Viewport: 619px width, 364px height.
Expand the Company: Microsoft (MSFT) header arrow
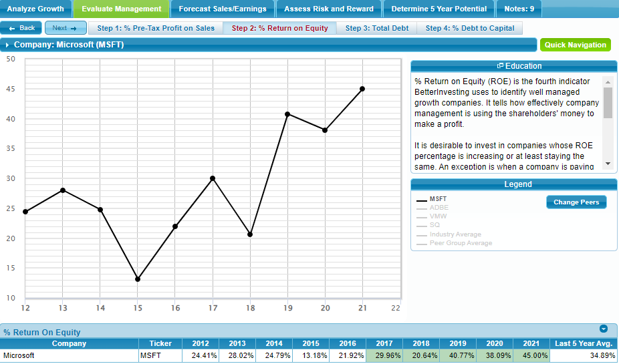click(x=7, y=45)
